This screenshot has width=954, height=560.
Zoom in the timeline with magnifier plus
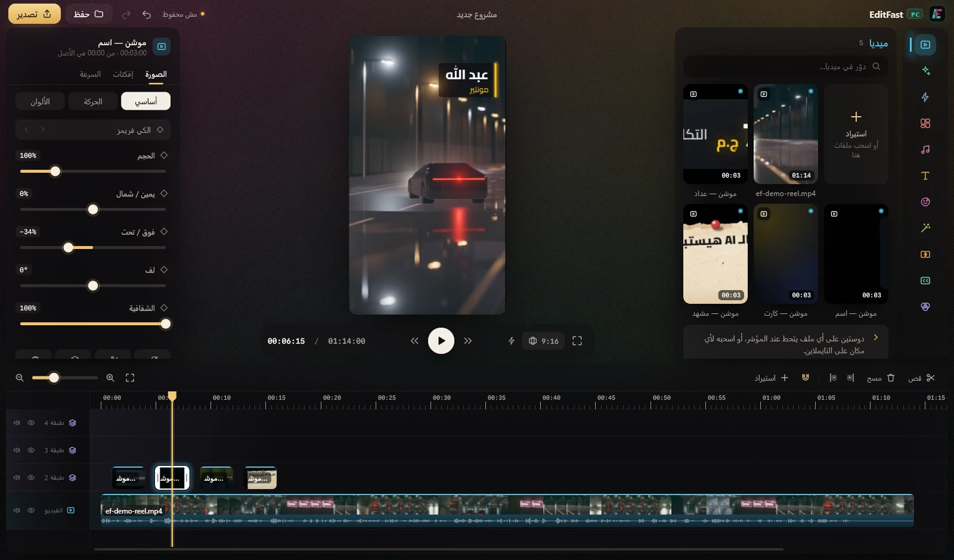(x=110, y=378)
